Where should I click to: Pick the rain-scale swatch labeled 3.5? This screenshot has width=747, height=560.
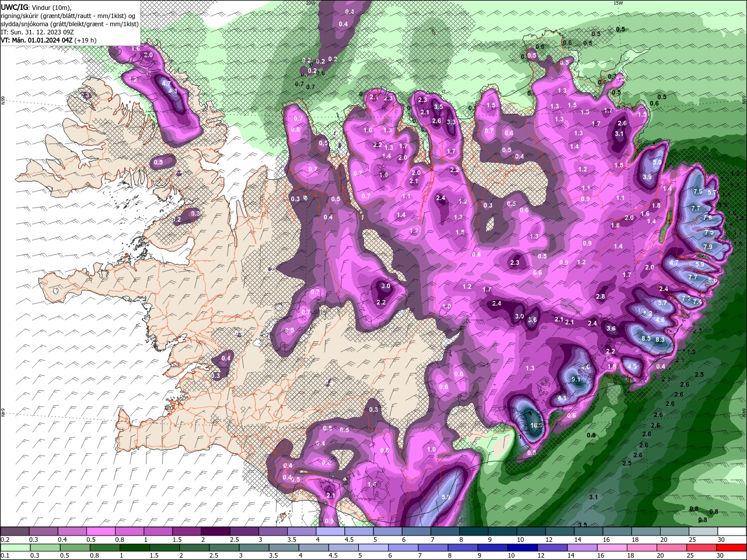(284, 548)
